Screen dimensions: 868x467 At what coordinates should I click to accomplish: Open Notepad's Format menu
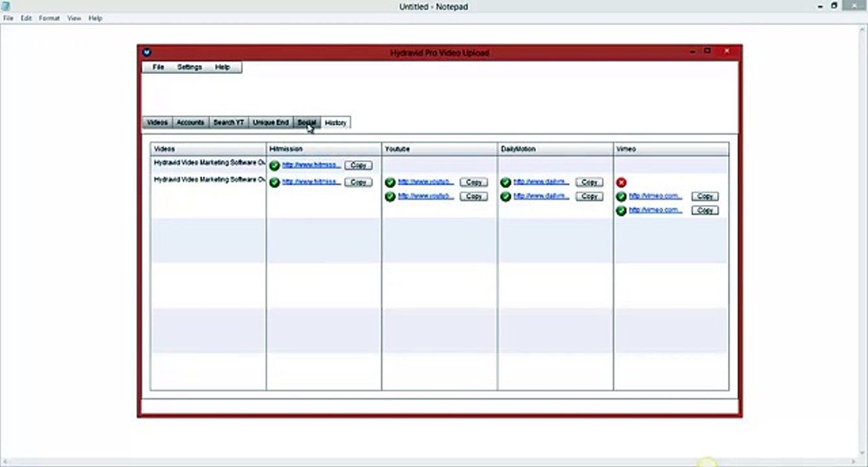point(49,18)
